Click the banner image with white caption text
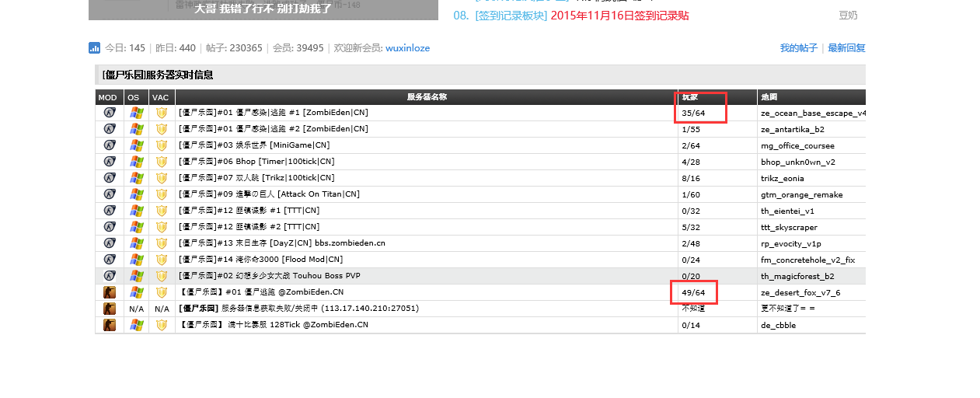980x398 pixels. click(263, 9)
